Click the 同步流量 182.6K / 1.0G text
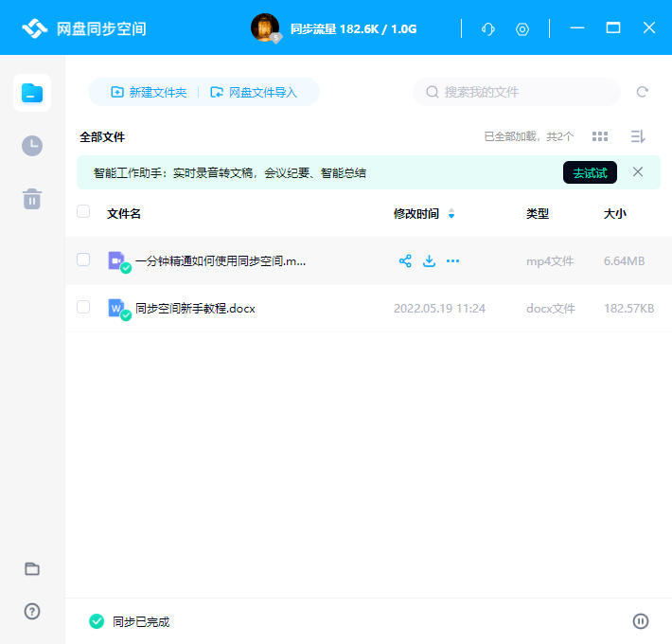Viewport: 672px width, 644px height. point(354,28)
